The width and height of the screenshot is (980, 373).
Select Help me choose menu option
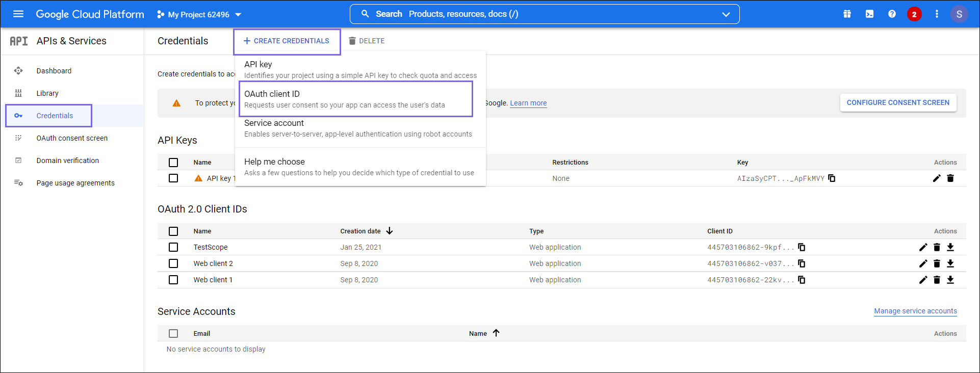360,167
